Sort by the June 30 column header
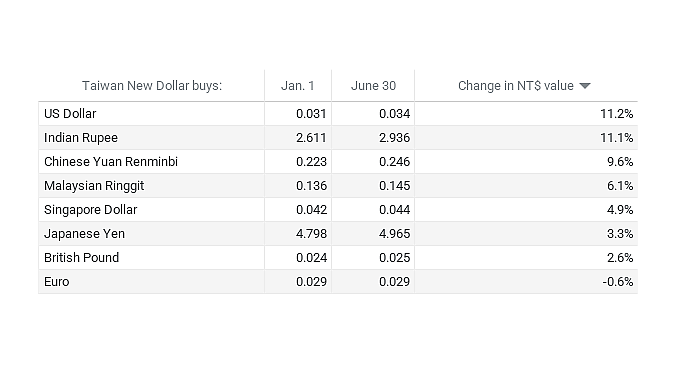This screenshot has height=380, width=676. (373, 86)
